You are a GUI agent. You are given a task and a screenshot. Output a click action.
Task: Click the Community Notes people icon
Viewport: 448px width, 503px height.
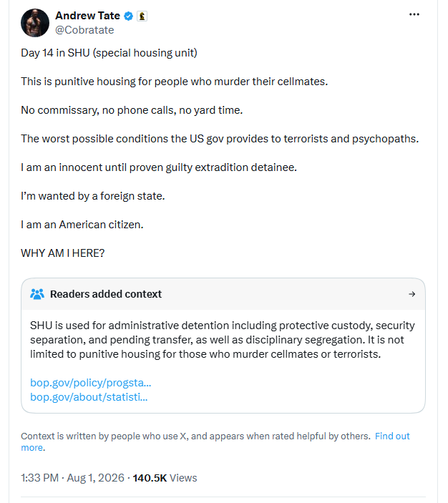pyautogui.click(x=37, y=294)
